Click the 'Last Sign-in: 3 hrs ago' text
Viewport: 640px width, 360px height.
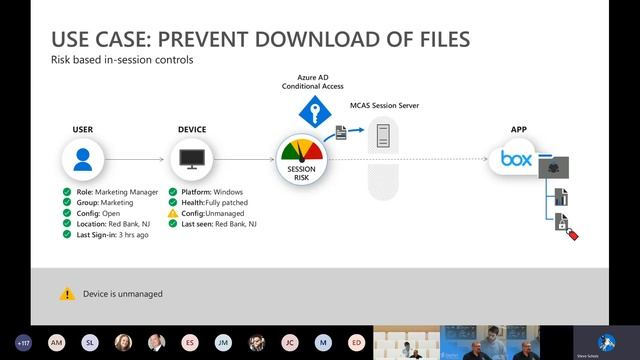pyautogui.click(x=113, y=235)
